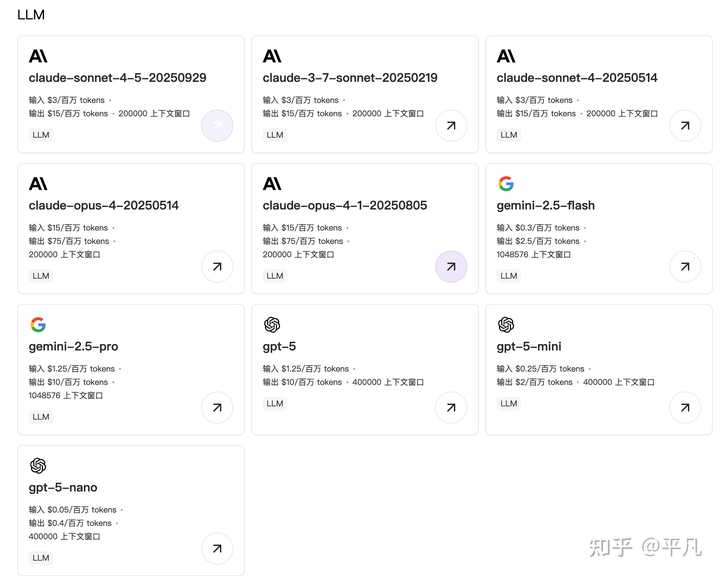Click OpenAI logo on gpt-5 card

pyautogui.click(x=272, y=325)
